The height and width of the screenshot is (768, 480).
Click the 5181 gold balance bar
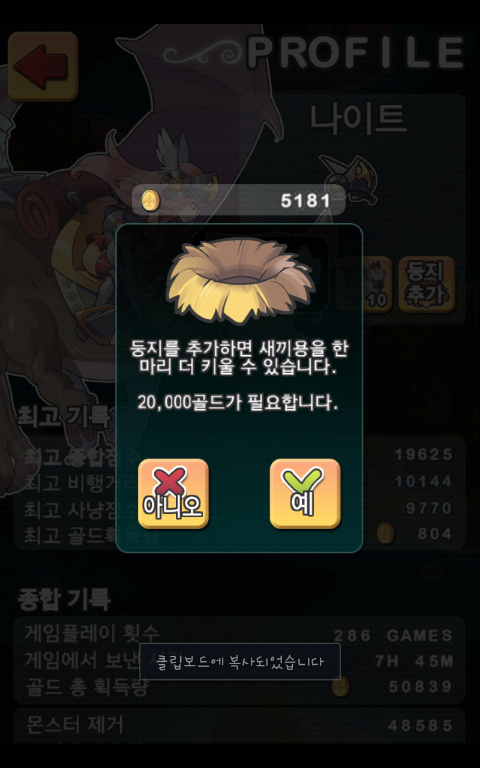(238, 200)
